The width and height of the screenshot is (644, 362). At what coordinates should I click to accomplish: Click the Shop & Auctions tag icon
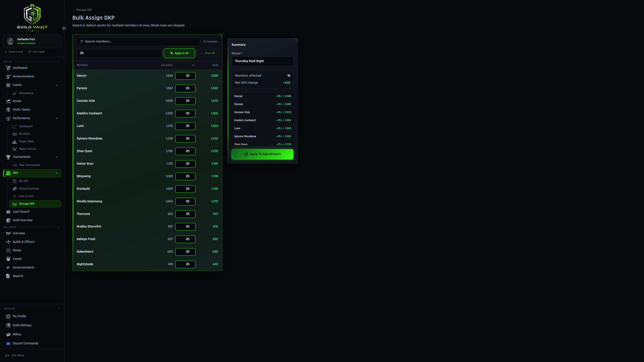[15, 189]
